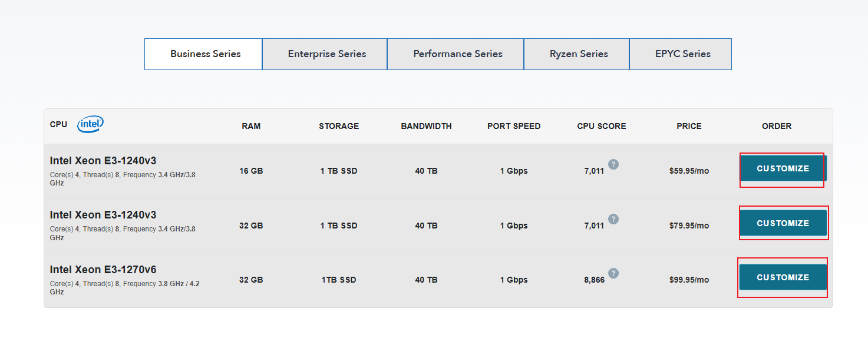Screen dimensions: 868x348
Task: Click the CPU SCORE column header
Action: (602, 126)
